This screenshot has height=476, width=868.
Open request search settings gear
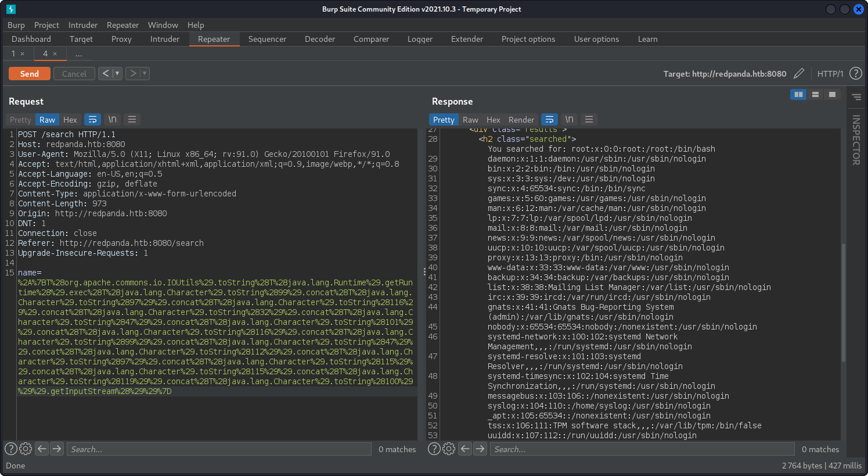click(x=26, y=449)
